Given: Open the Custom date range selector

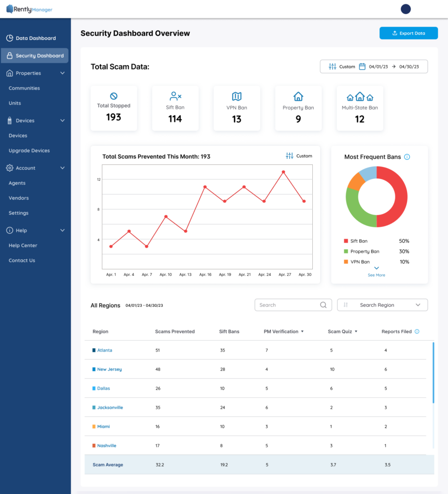Looking at the screenshot, I should coord(374,67).
